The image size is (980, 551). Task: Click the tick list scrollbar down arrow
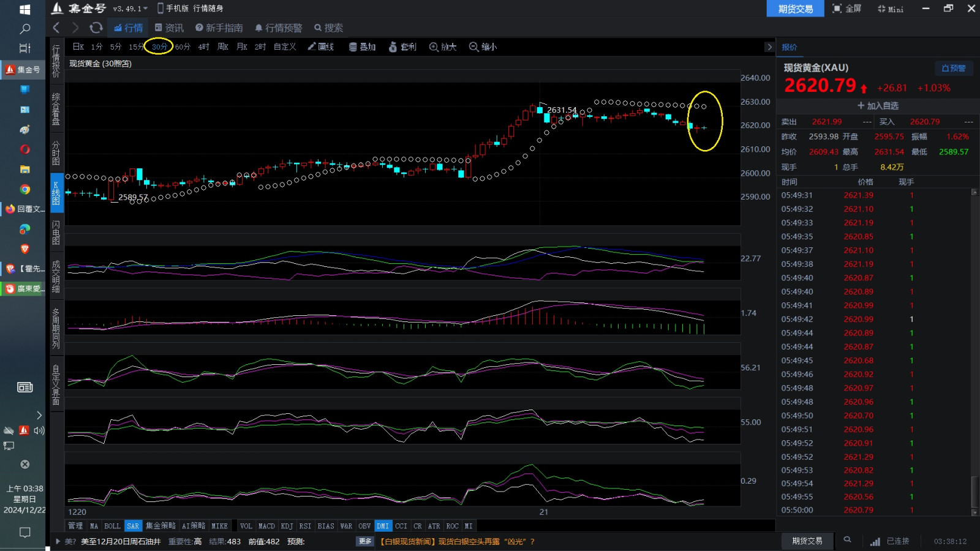[974, 512]
